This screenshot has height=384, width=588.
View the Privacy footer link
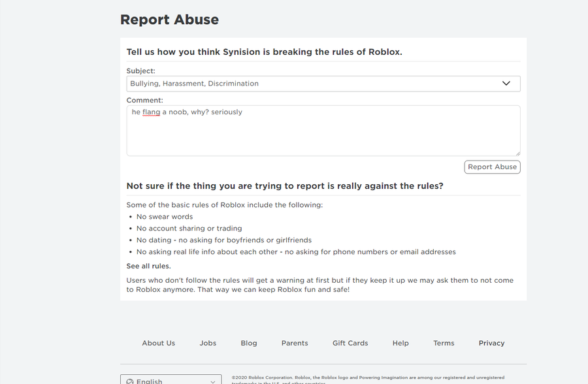pos(491,343)
